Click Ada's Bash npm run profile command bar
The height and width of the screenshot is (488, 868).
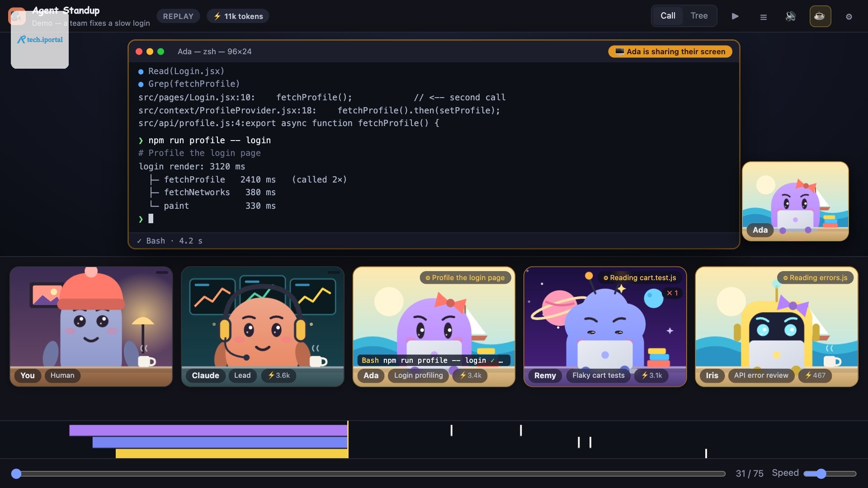pos(434,361)
